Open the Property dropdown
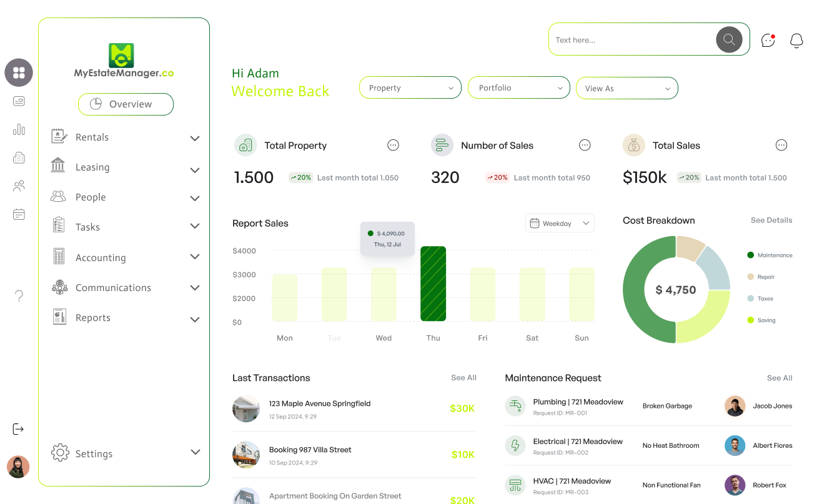 tap(410, 87)
